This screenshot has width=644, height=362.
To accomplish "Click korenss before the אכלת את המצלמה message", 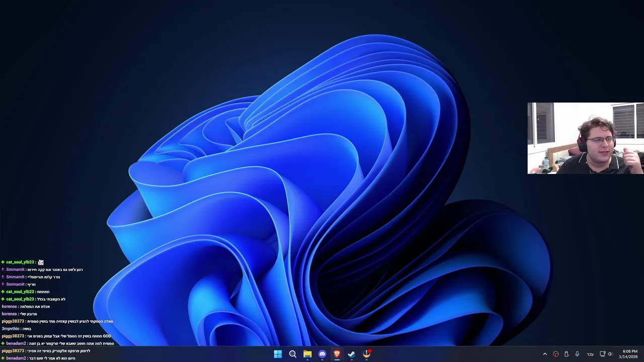I will pos(9,307).
